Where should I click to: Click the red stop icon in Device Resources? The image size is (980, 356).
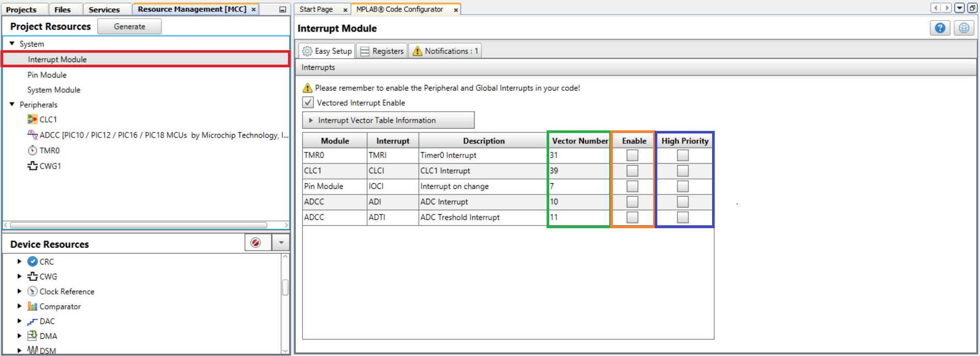tap(255, 243)
